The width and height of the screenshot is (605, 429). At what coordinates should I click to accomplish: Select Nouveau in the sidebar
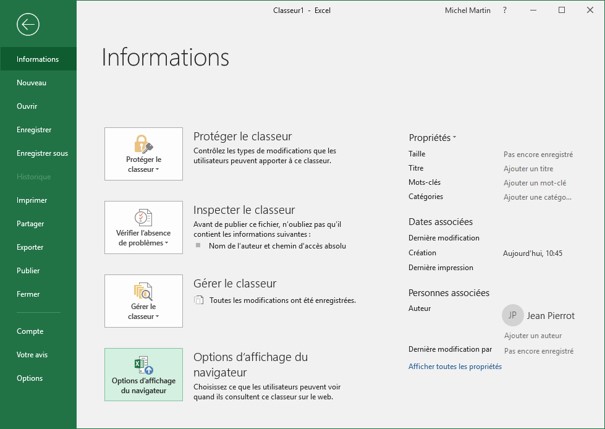pos(32,83)
